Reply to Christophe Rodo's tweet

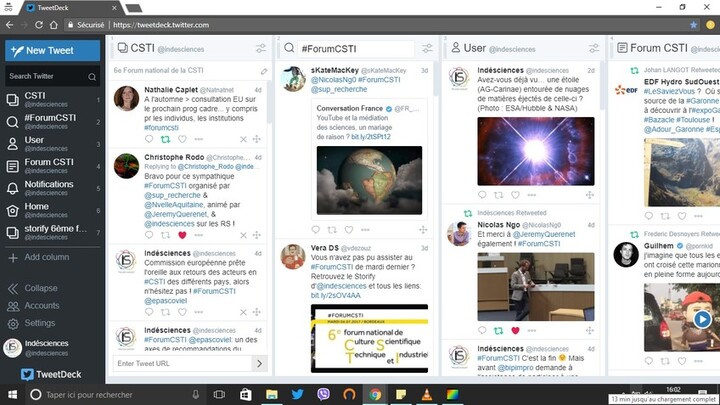pyautogui.click(x=149, y=235)
